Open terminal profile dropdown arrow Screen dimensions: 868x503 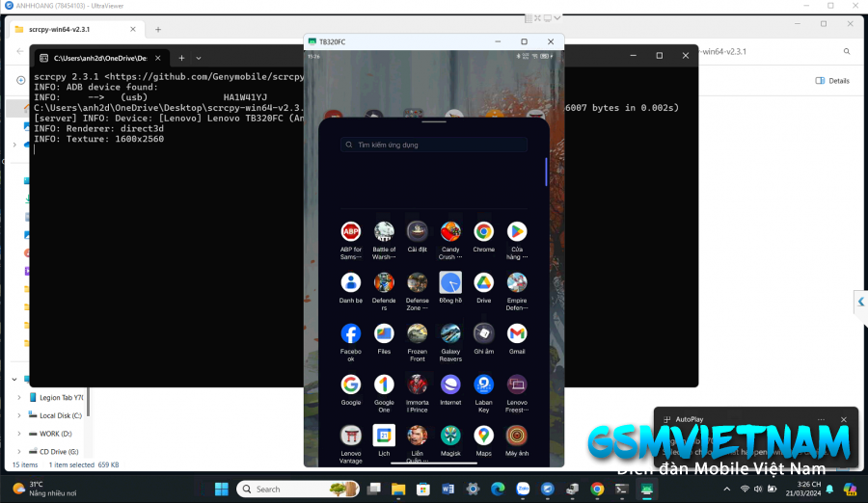[x=198, y=58]
